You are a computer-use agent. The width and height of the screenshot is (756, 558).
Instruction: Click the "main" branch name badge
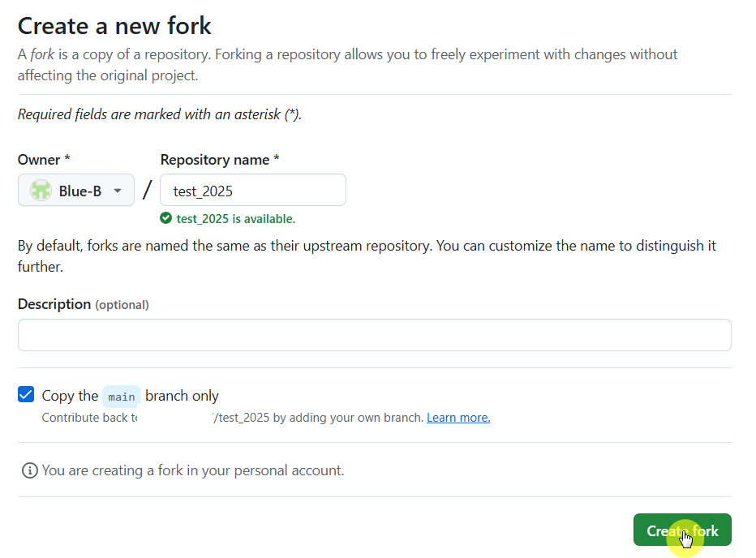[122, 397]
